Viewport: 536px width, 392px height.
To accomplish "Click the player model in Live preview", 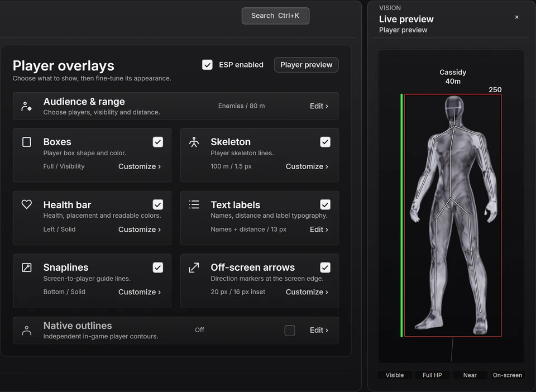I will (x=453, y=216).
